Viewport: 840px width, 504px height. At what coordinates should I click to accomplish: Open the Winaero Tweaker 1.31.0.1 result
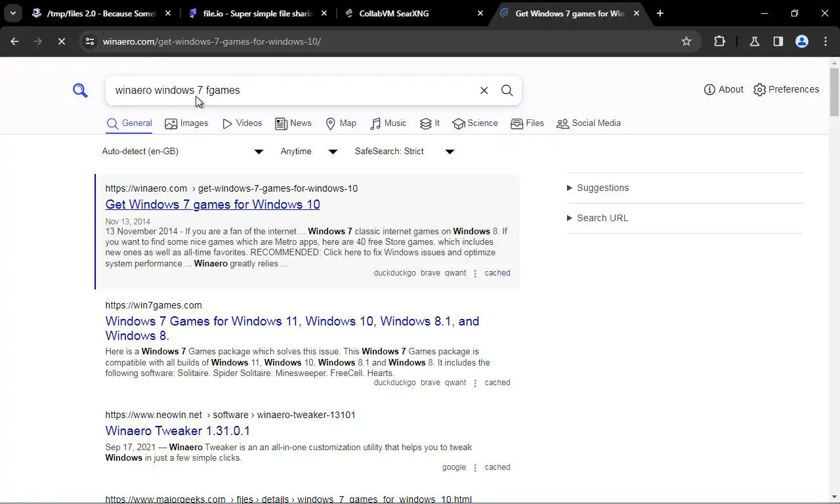[178, 431]
